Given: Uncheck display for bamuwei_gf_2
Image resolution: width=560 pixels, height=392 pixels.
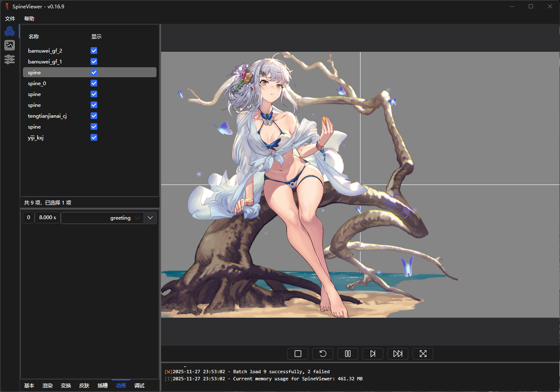Looking at the screenshot, I should [x=94, y=51].
